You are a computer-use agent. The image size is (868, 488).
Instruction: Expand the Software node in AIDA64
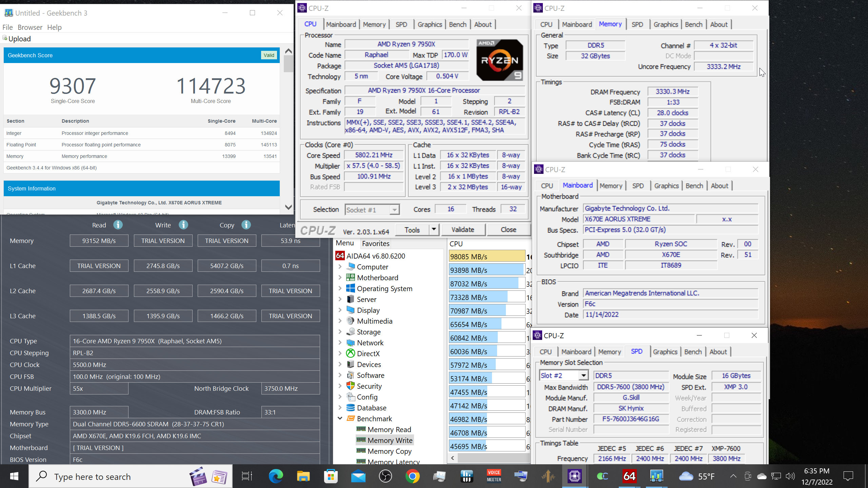[x=340, y=375]
